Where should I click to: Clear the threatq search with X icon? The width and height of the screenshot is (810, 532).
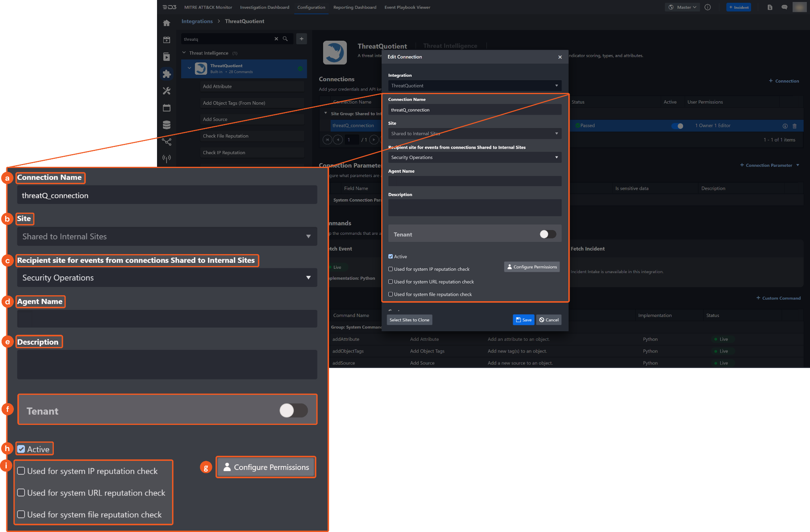[x=276, y=39]
